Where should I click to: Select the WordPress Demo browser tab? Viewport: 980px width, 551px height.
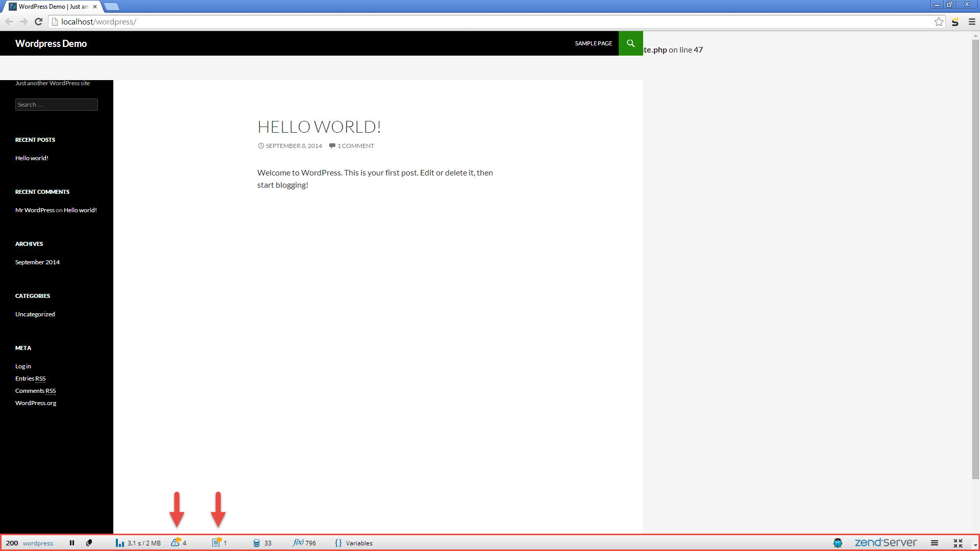[51, 7]
